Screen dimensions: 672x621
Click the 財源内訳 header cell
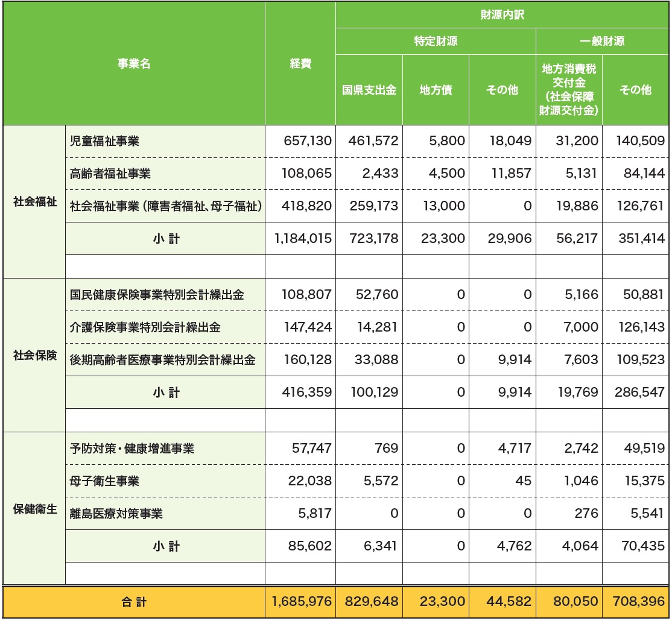click(x=502, y=15)
